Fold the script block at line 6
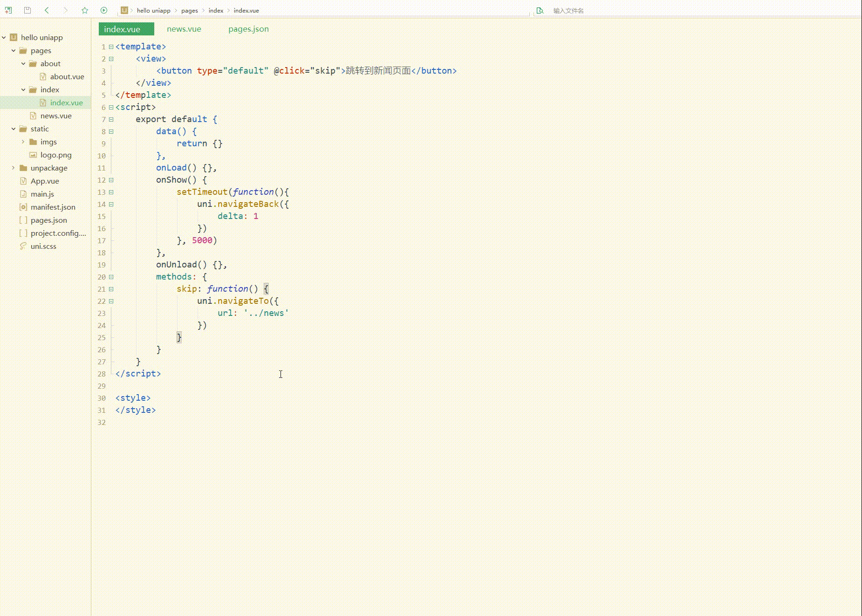The height and width of the screenshot is (616, 862). (111, 107)
